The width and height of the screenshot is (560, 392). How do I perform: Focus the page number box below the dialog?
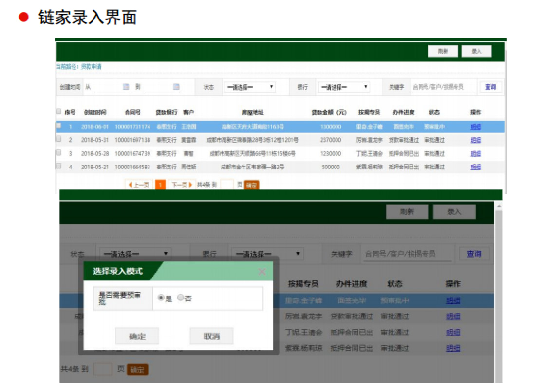pos(103,369)
